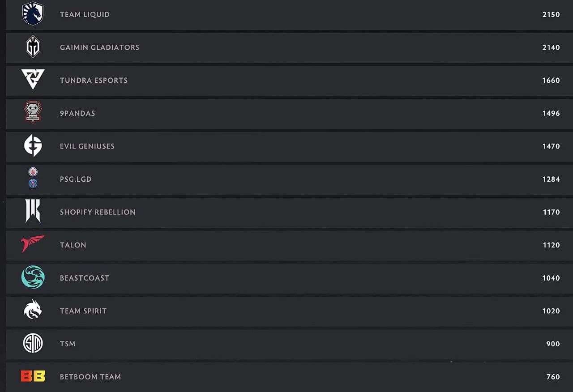Screen dimensions: 573x392
Task: Select the GAIMIN GLADIATORS name text
Action: pos(99,47)
